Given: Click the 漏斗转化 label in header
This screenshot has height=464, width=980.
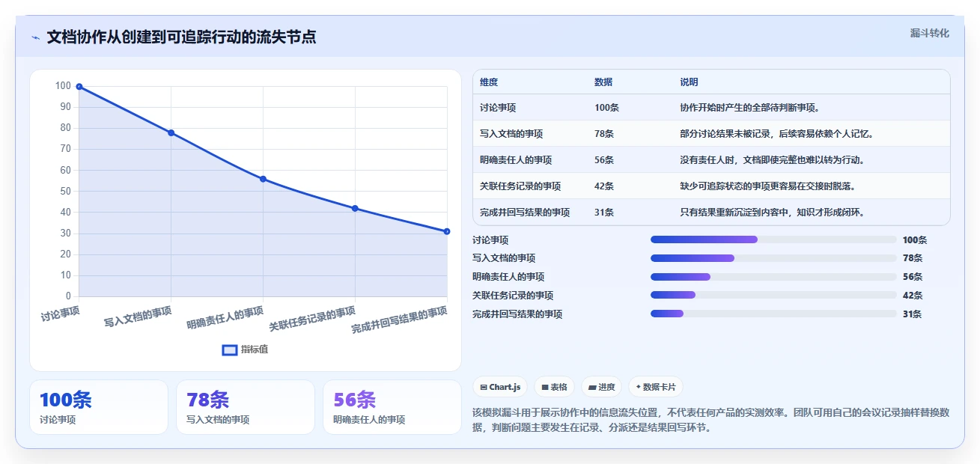Looking at the screenshot, I should [930, 33].
